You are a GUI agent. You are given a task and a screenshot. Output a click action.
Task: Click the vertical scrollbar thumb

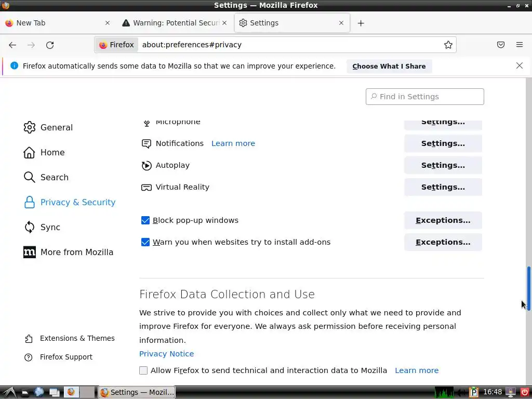tap(528, 288)
